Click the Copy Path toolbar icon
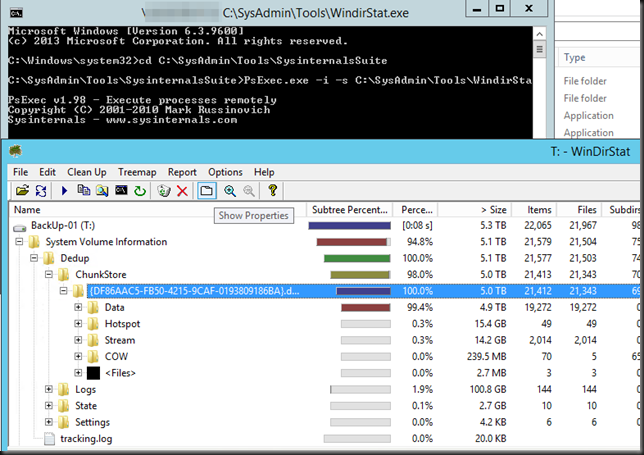The height and width of the screenshot is (455, 644). 84,190
